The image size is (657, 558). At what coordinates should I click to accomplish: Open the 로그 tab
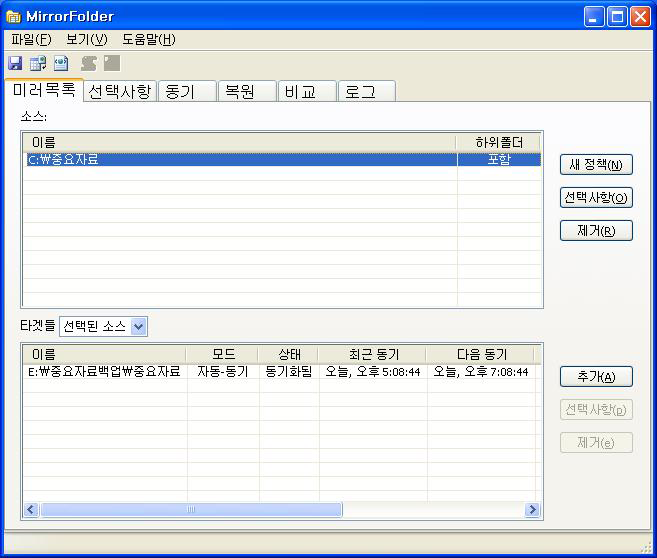pos(367,91)
